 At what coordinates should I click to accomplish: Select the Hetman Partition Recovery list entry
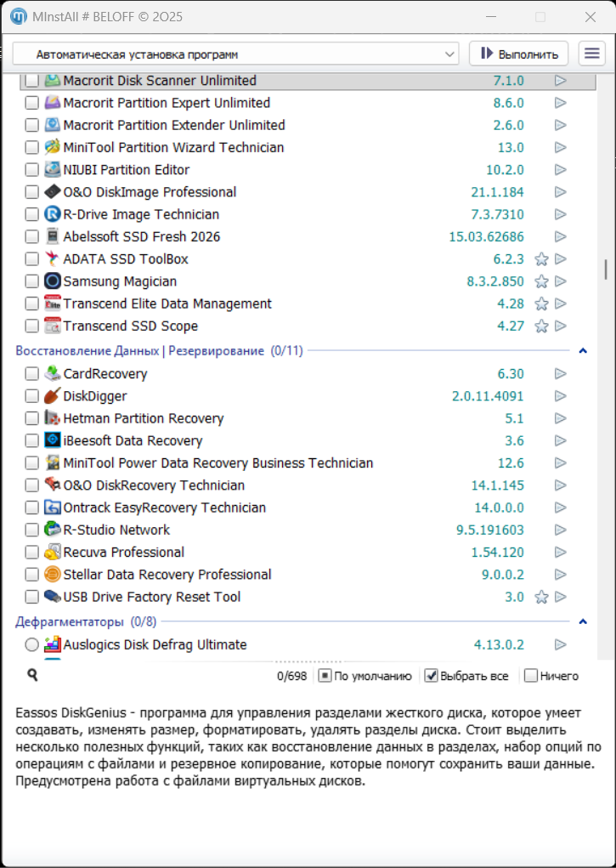coord(144,418)
